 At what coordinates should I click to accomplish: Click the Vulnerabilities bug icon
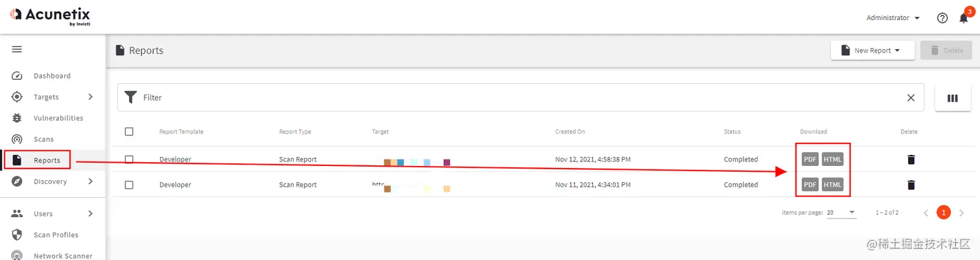pos(17,118)
